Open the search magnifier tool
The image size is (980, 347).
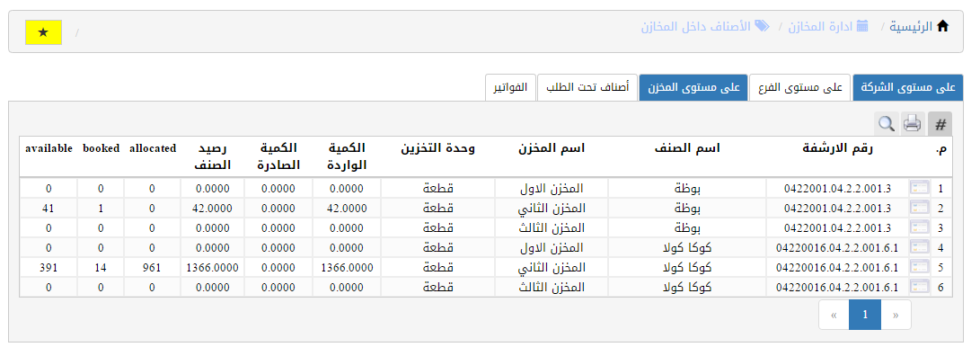[x=886, y=124]
